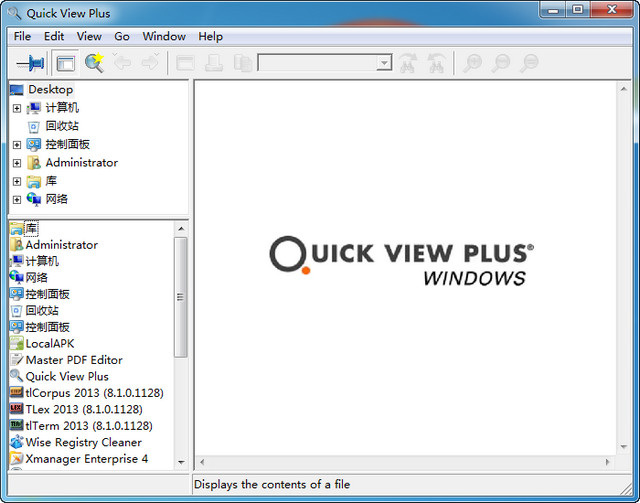Image resolution: width=640 pixels, height=503 pixels.
Task: Open the search text combo box dropdown
Action: coord(384,63)
